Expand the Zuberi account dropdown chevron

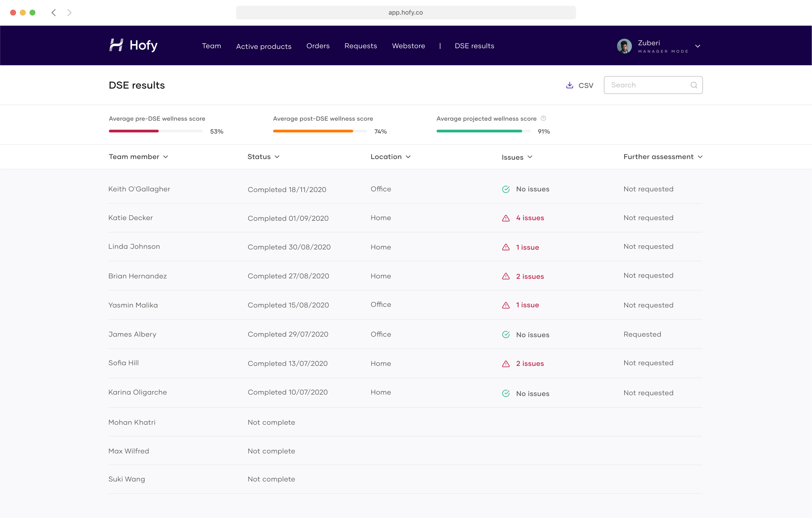point(698,46)
